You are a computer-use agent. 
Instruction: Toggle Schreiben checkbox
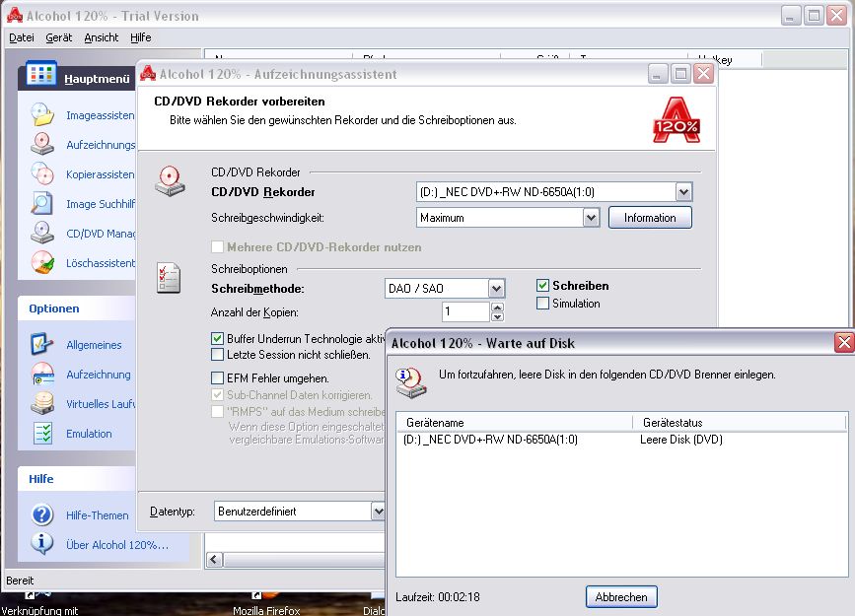pyautogui.click(x=542, y=285)
